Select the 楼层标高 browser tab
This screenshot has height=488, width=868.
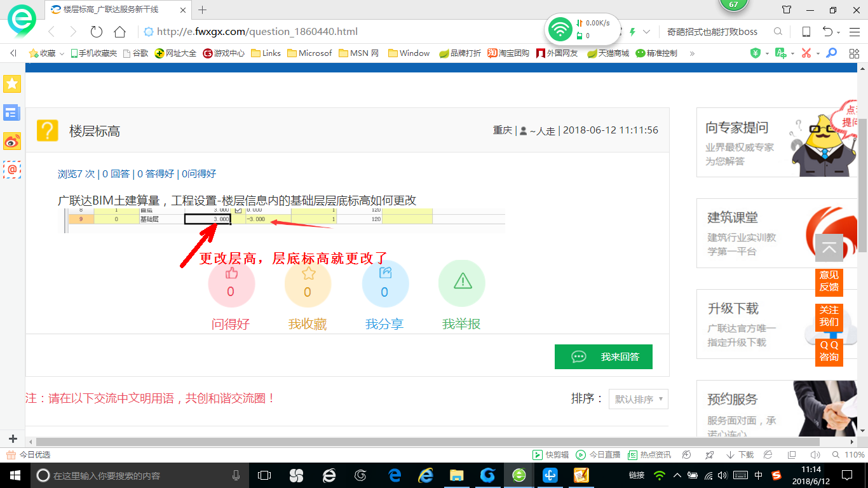[118, 10]
